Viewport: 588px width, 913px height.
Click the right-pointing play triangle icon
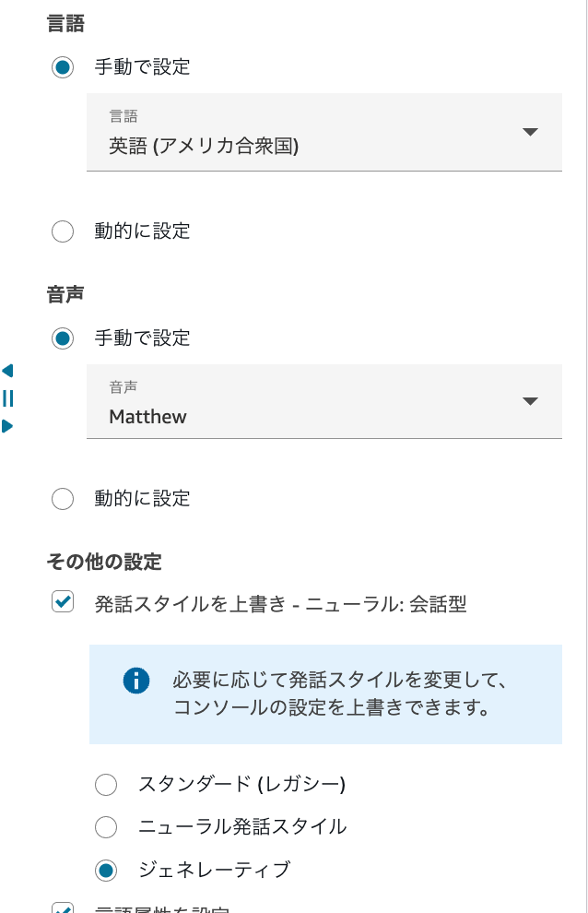click(7, 426)
